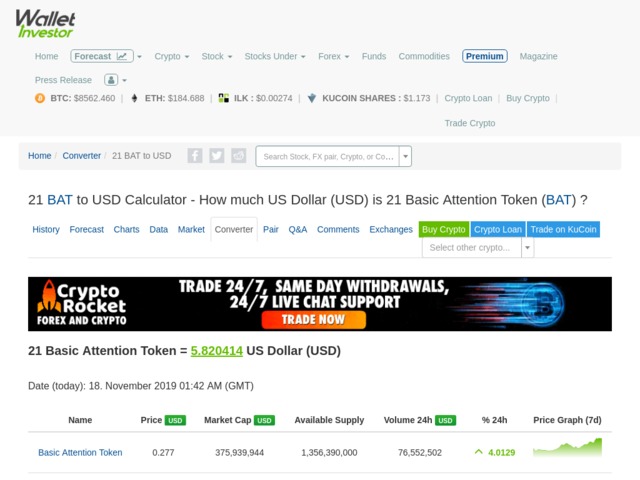
Task: Click the Ethereum diamond icon
Action: tap(134, 98)
